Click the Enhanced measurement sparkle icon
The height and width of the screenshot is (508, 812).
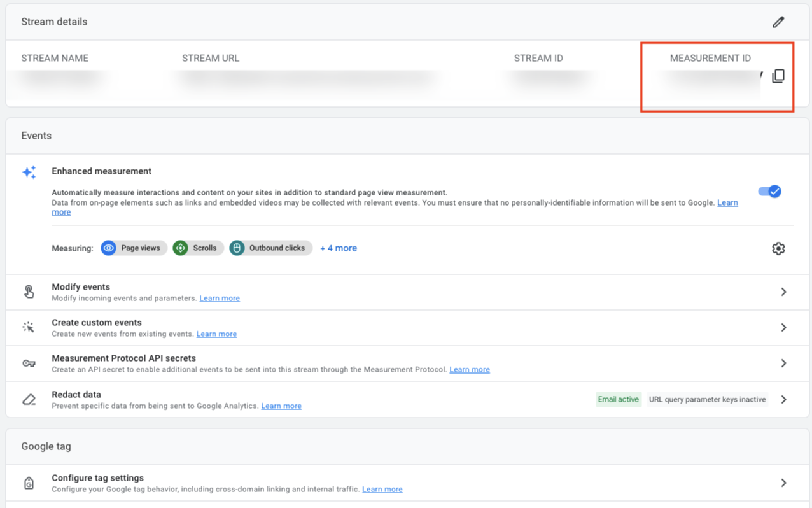coord(29,173)
